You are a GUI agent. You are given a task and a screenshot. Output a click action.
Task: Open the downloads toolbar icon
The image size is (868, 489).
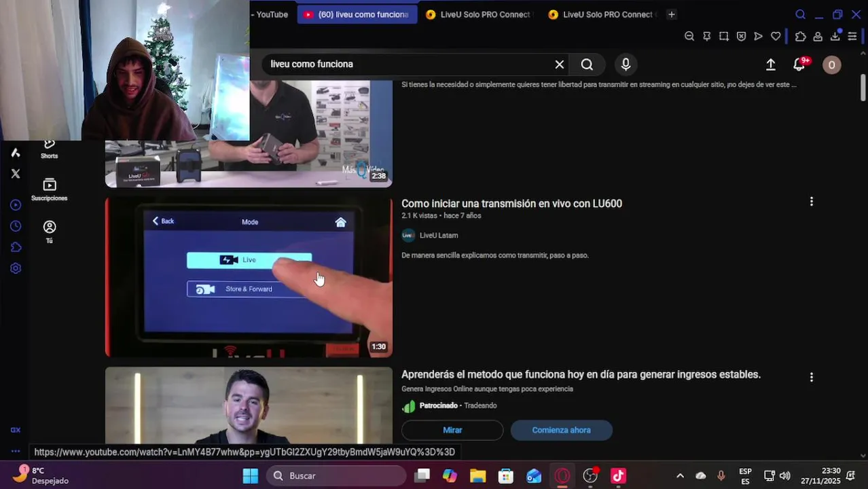click(x=835, y=36)
